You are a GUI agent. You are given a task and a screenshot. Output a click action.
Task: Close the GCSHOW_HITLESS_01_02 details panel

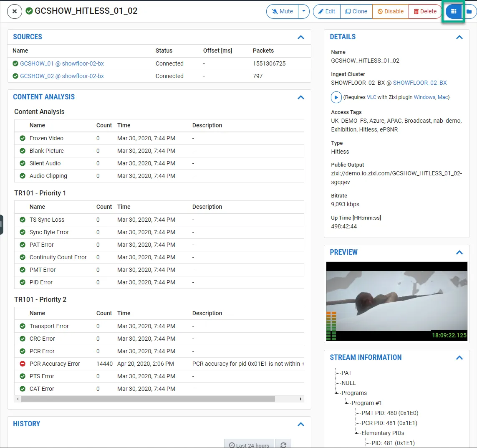click(15, 12)
